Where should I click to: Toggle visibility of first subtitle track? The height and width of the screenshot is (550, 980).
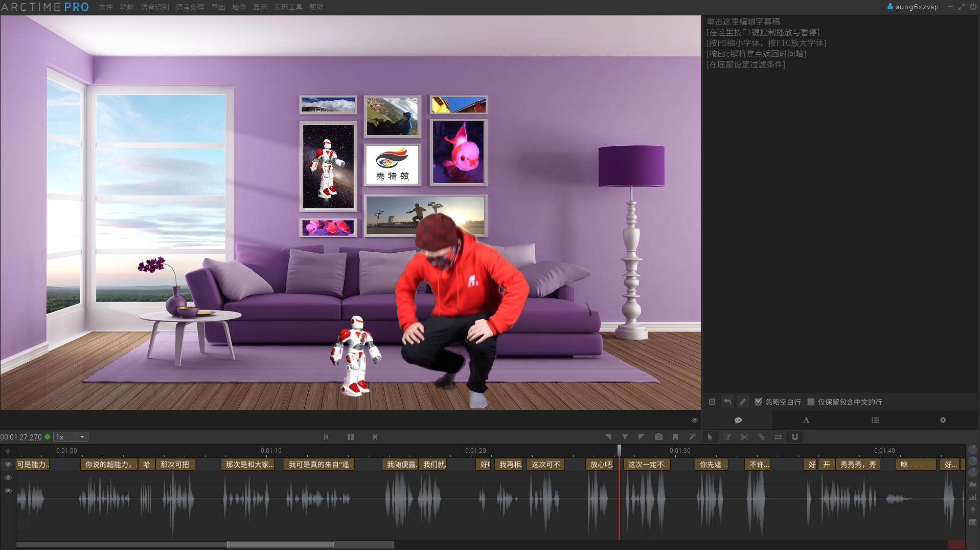pyautogui.click(x=8, y=465)
